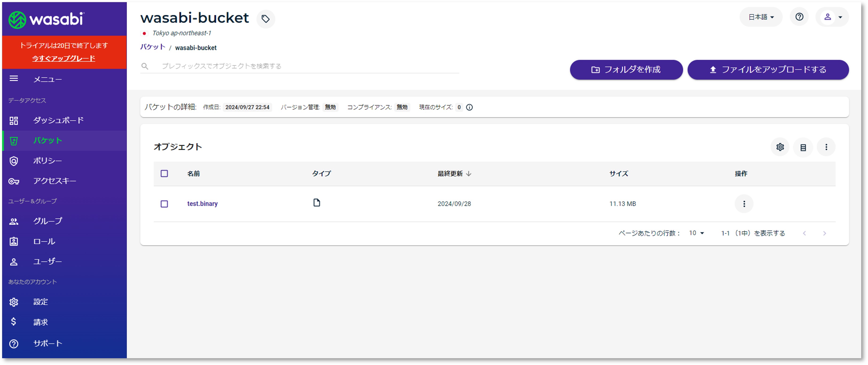Viewport: 868px width, 365px height.
Task: Click the access key icon in sidebar
Action: (14, 181)
